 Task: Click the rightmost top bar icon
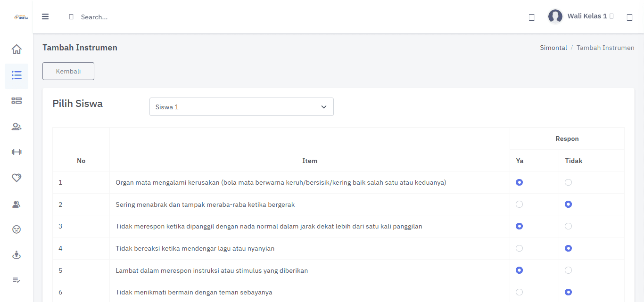[629, 17]
